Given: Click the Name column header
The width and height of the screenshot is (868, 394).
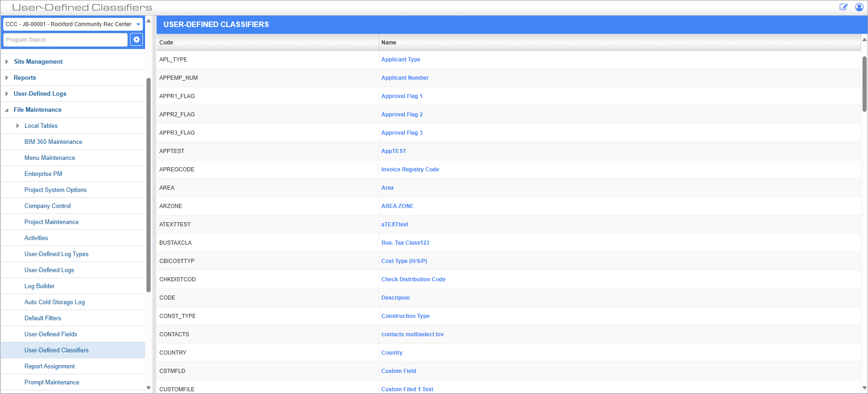Looking at the screenshot, I should click(x=620, y=43).
